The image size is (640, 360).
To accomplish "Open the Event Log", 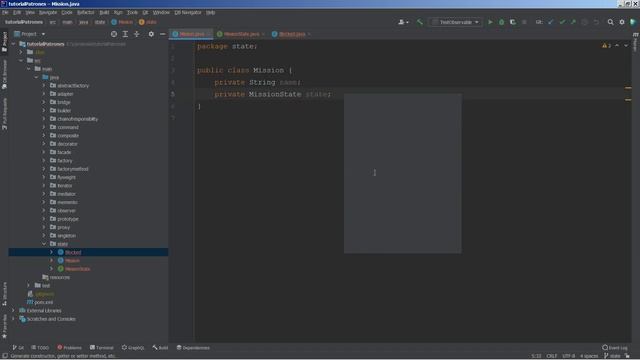I will point(615,348).
